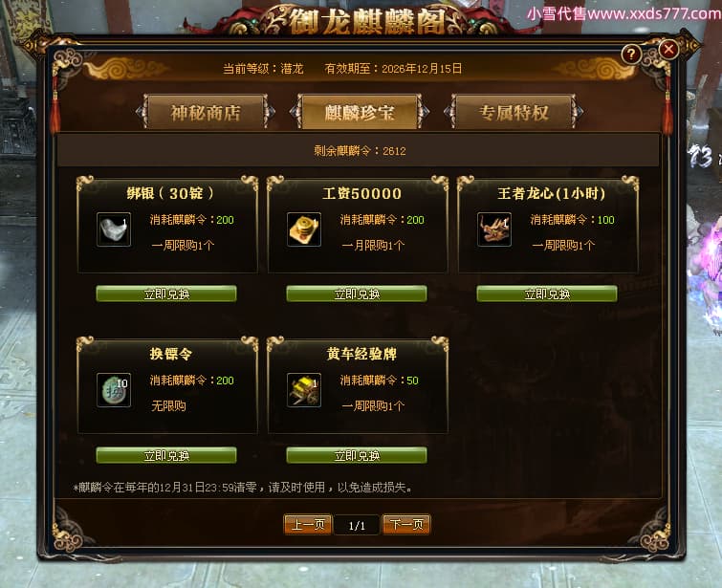
Task: Click the 王者龙心 dragon heart item icon
Action: coord(494,229)
